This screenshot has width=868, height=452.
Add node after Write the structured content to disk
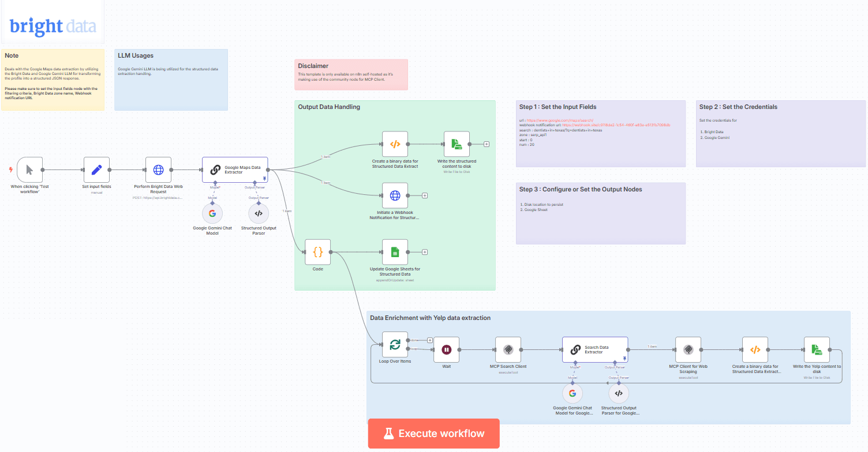coord(487,144)
